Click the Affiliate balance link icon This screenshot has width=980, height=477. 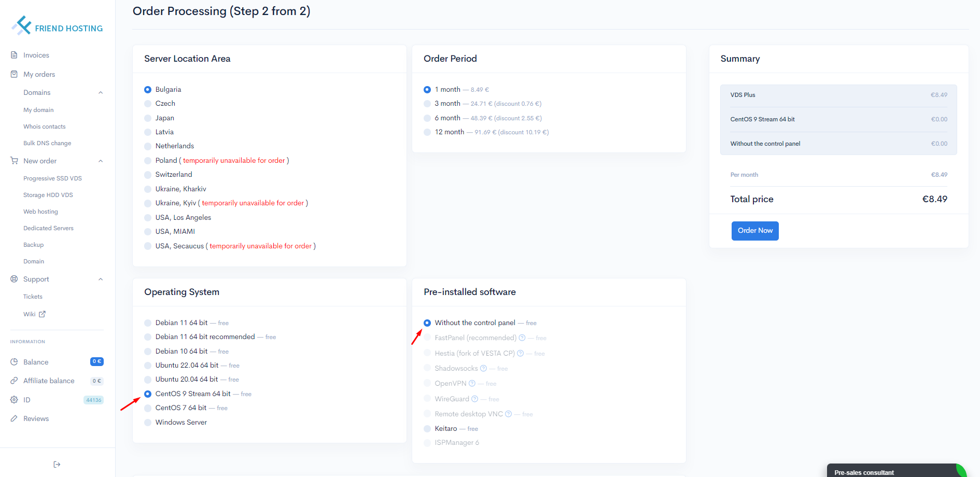pyautogui.click(x=14, y=381)
